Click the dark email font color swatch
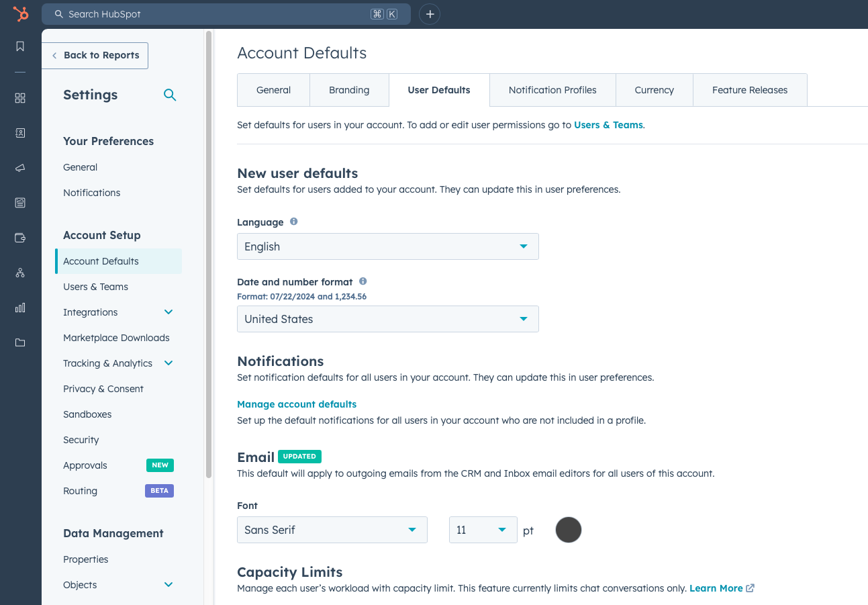 click(x=569, y=530)
